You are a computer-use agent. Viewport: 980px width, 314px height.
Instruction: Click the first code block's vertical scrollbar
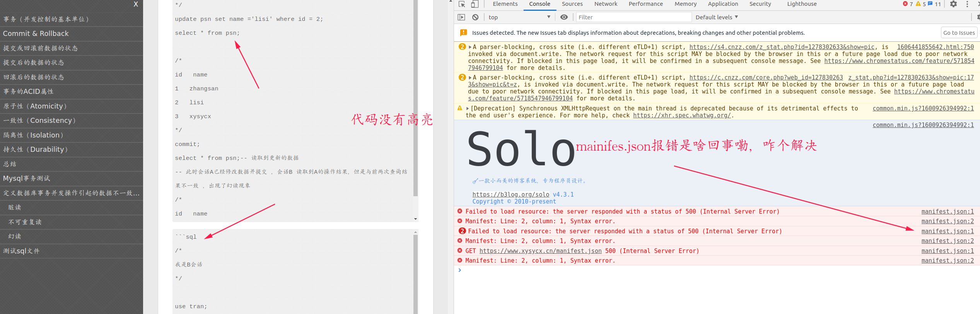(415, 98)
